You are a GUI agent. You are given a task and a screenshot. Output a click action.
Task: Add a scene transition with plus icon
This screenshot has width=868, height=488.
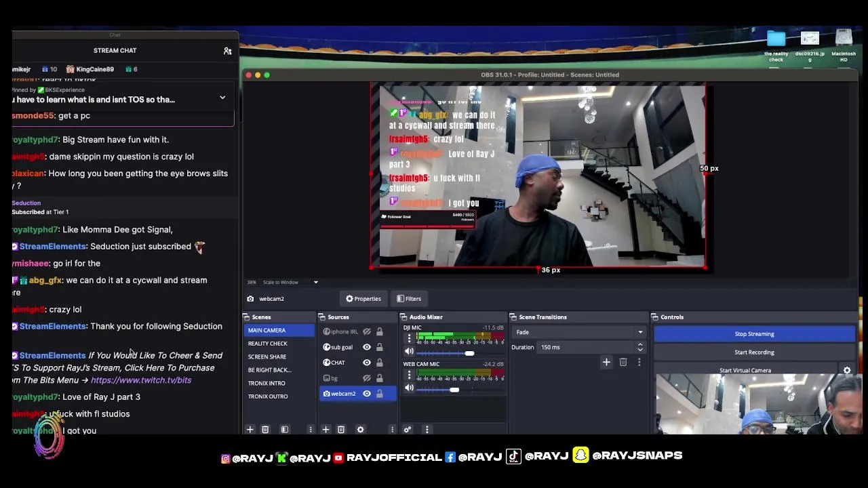pos(606,363)
